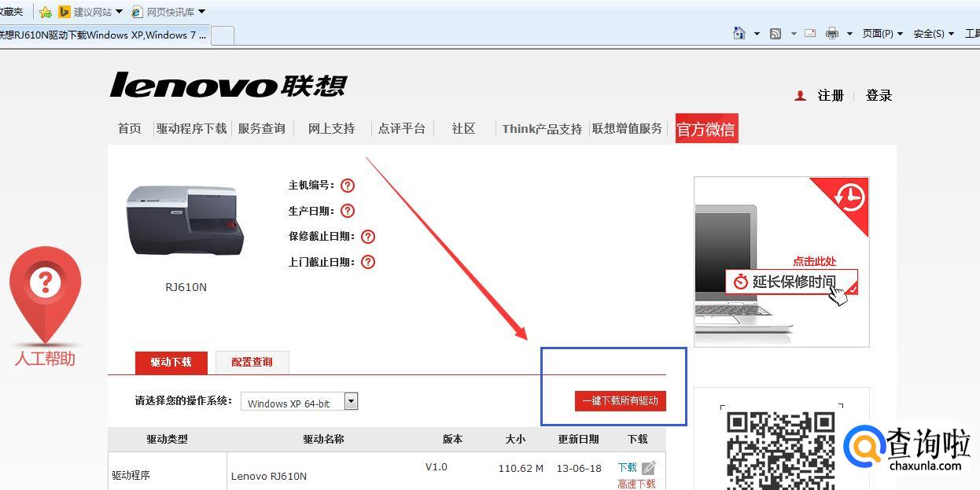Click the browser Home icon
The height and width of the screenshot is (490, 980).
coord(739,33)
